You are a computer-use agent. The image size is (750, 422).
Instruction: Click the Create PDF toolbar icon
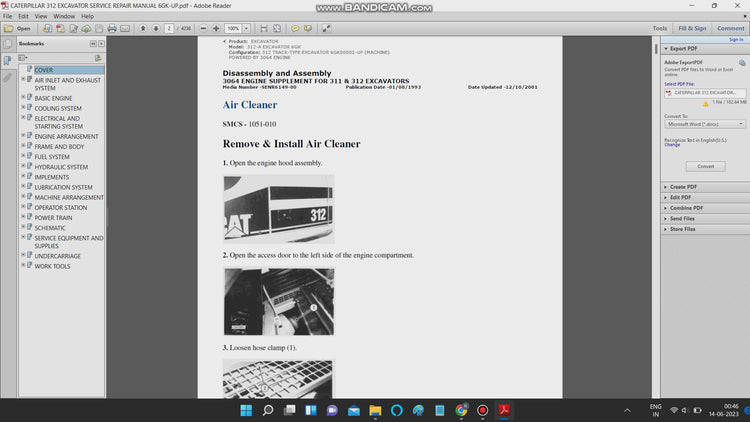[x=60, y=29]
